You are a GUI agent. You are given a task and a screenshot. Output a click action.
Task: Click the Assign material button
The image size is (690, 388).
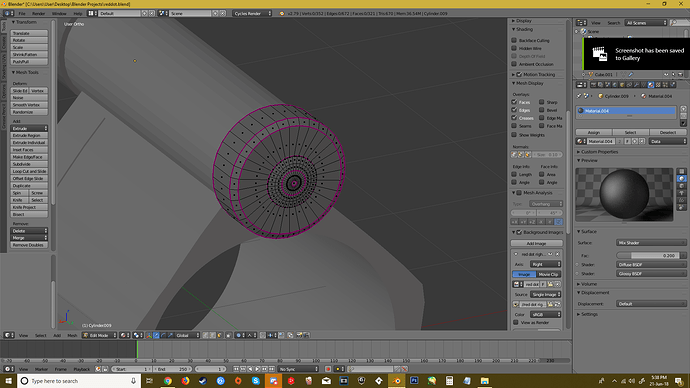coord(594,132)
